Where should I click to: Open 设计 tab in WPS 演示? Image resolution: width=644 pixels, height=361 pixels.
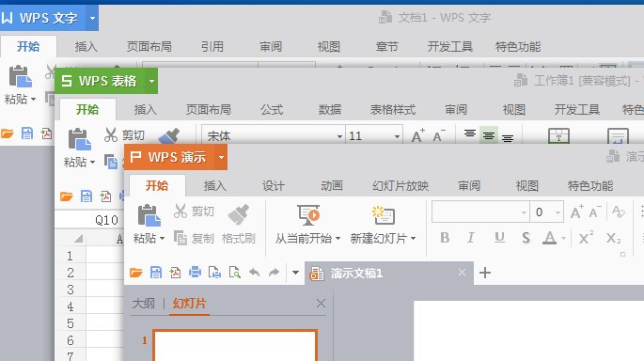pos(274,185)
